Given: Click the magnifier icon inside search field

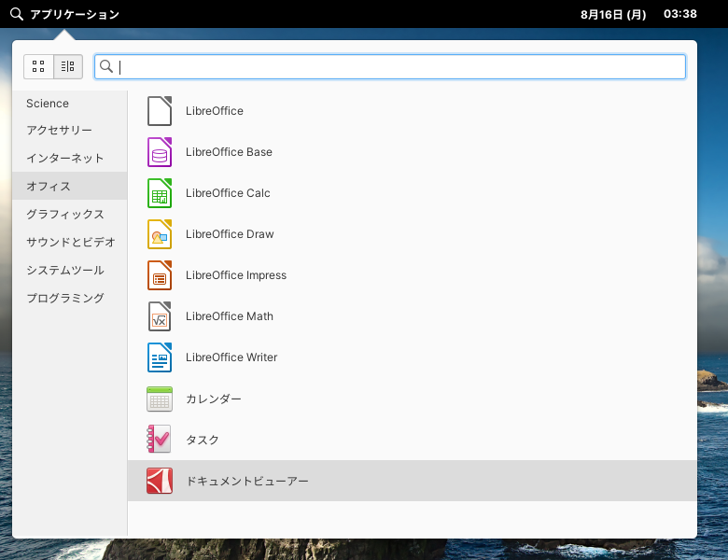Looking at the screenshot, I should pos(106,66).
